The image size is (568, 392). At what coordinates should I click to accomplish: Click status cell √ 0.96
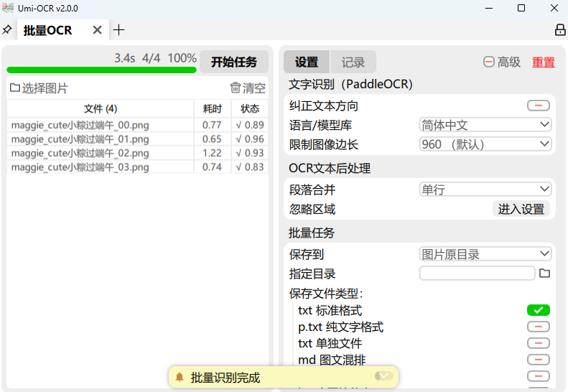[x=250, y=139]
